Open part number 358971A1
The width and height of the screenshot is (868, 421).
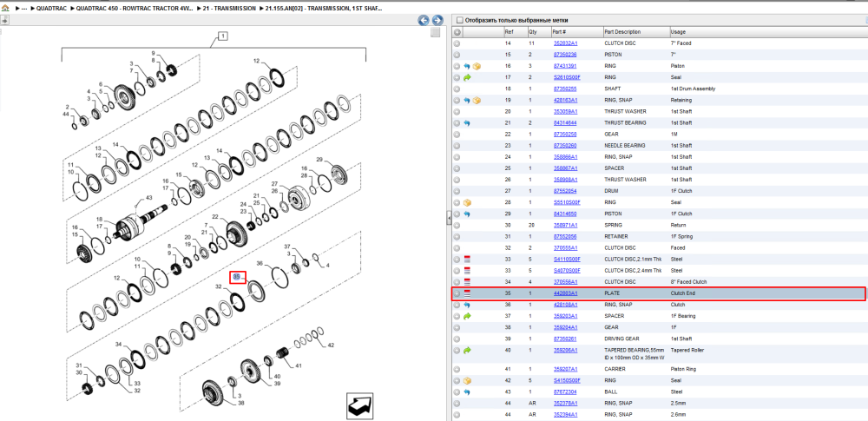(x=565, y=225)
